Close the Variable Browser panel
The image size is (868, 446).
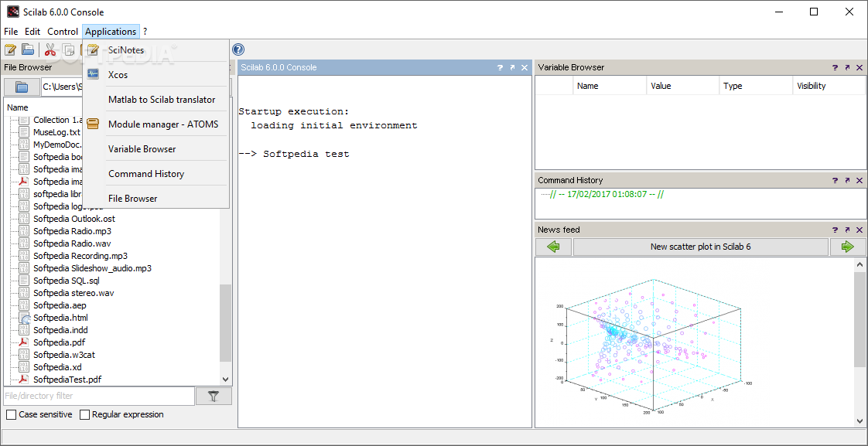859,67
